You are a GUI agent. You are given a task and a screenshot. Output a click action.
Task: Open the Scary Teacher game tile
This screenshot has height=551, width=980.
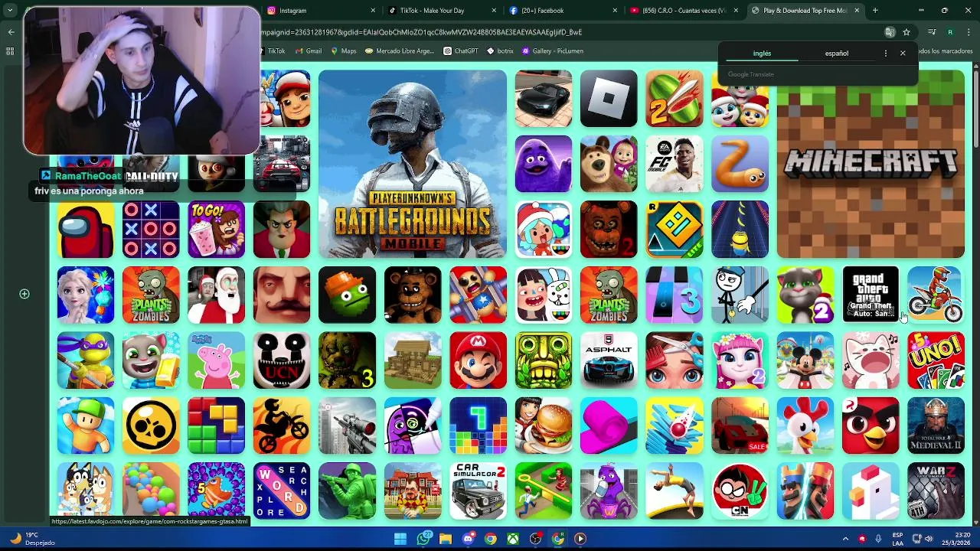(282, 230)
